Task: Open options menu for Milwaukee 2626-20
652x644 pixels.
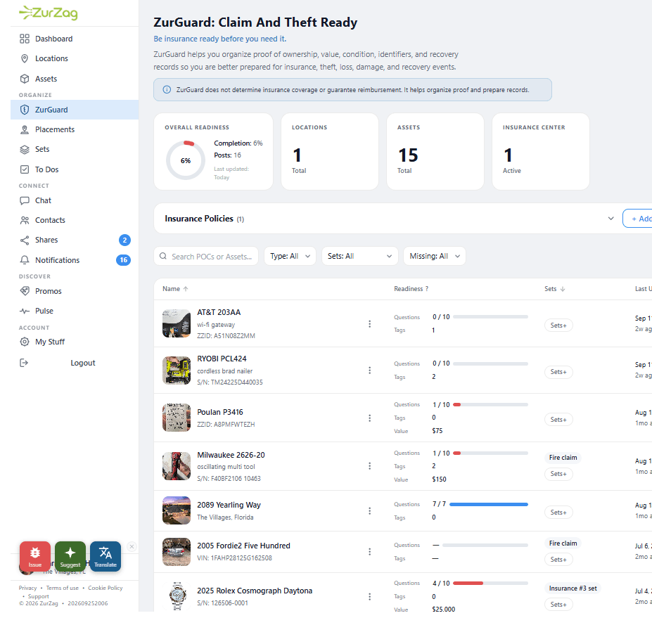Action: coord(370,466)
